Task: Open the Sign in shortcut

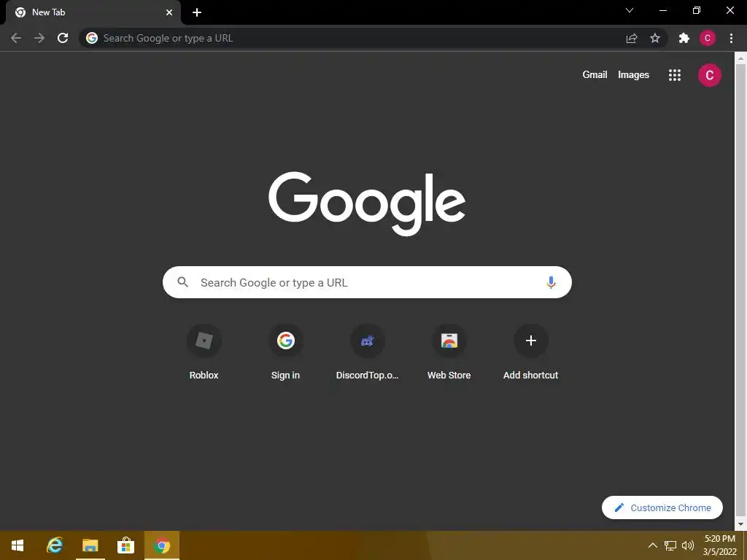Action: coord(285,352)
